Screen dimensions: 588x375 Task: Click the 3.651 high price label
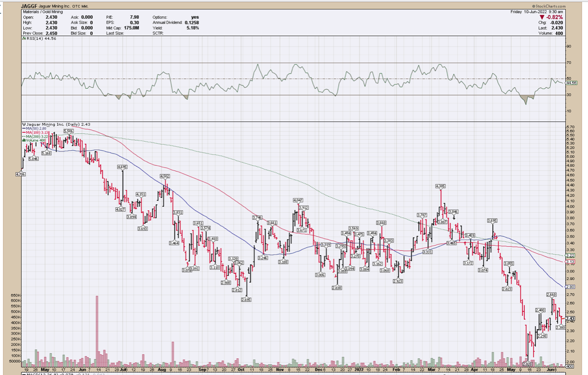(198, 224)
